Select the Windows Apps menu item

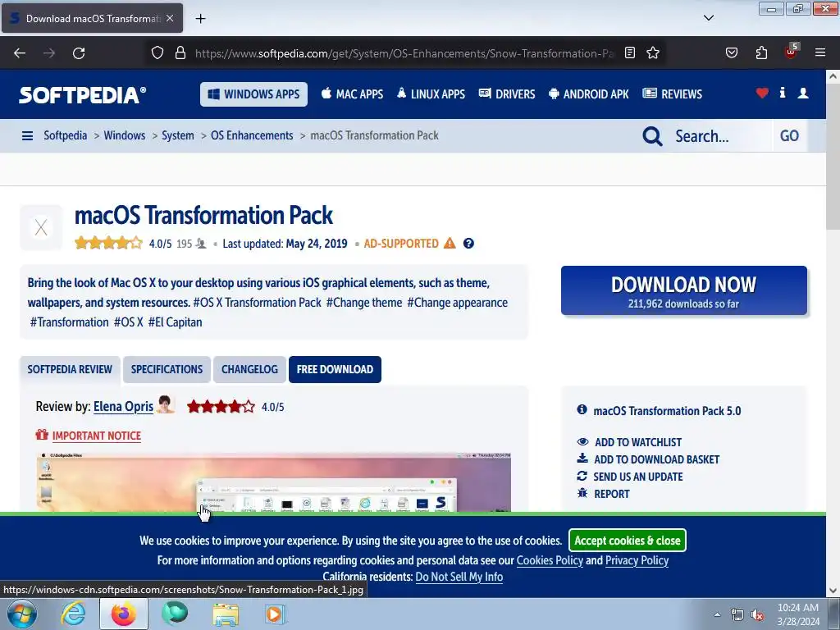tap(254, 94)
